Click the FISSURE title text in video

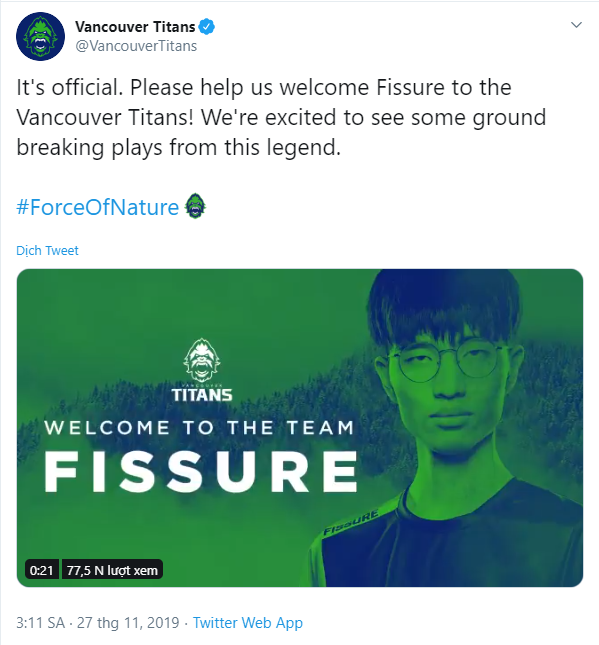pyautogui.click(x=201, y=471)
